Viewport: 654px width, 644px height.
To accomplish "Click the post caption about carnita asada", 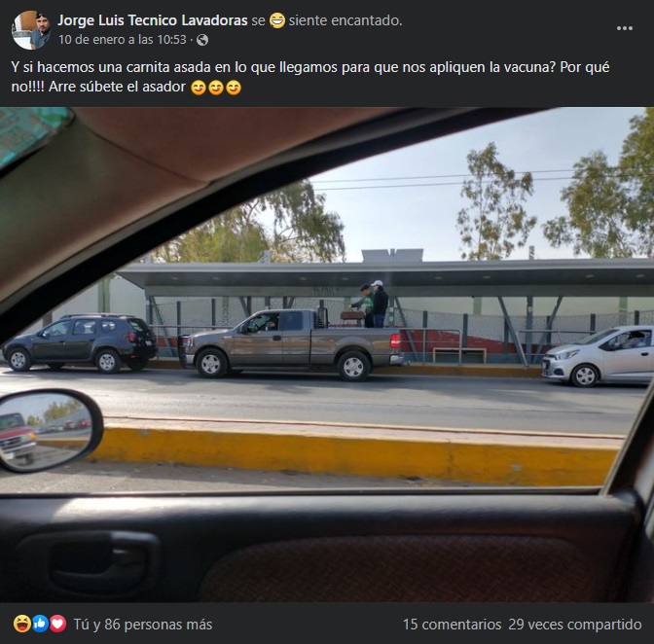I will click(x=310, y=77).
